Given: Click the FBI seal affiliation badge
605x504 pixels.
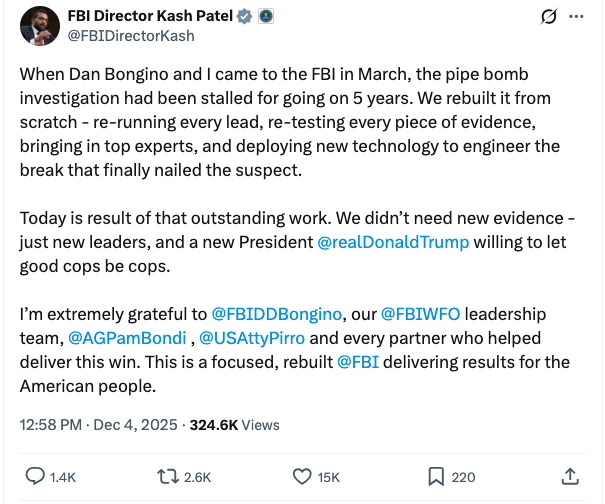Looking at the screenshot, I should (265, 16).
